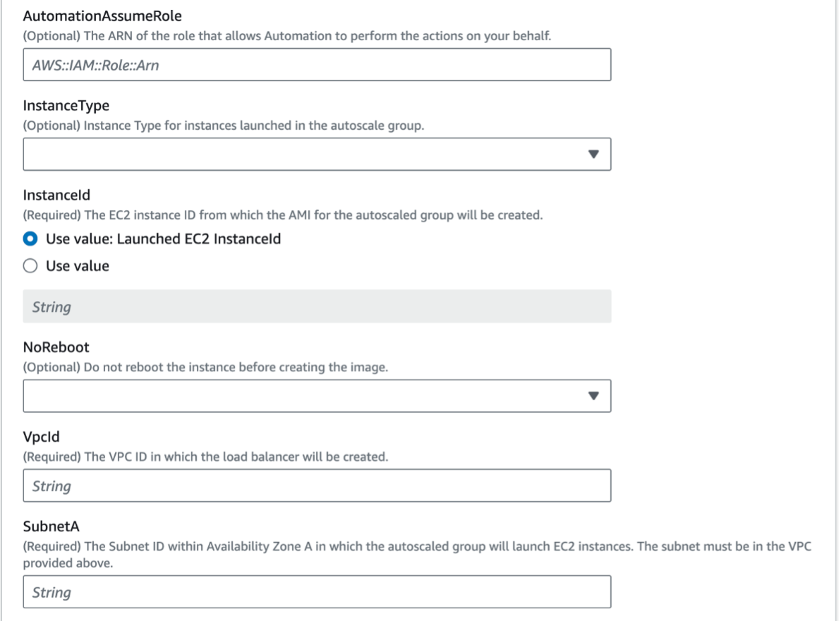Click the InstanceType field label
The width and height of the screenshot is (840, 623).
click(66, 106)
